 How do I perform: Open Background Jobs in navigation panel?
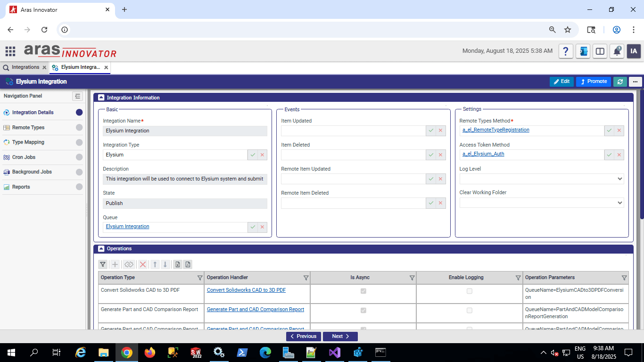tap(32, 172)
